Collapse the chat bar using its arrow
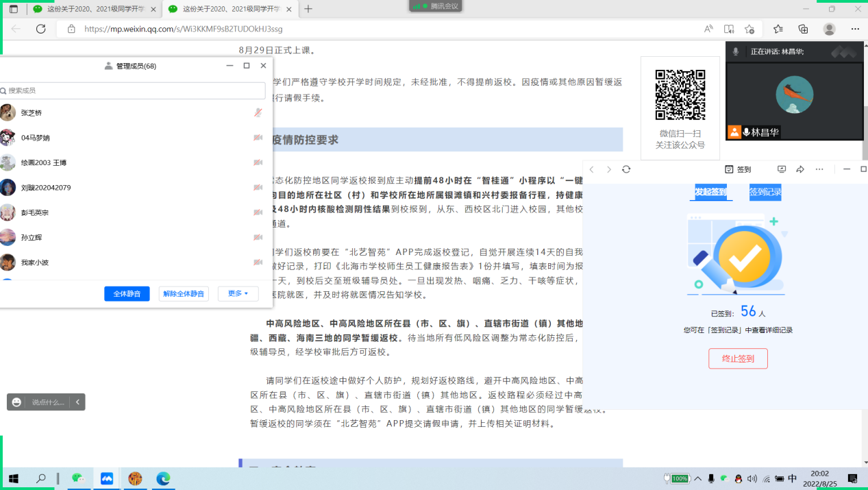868x490 pixels. pyautogui.click(x=77, y=402)
